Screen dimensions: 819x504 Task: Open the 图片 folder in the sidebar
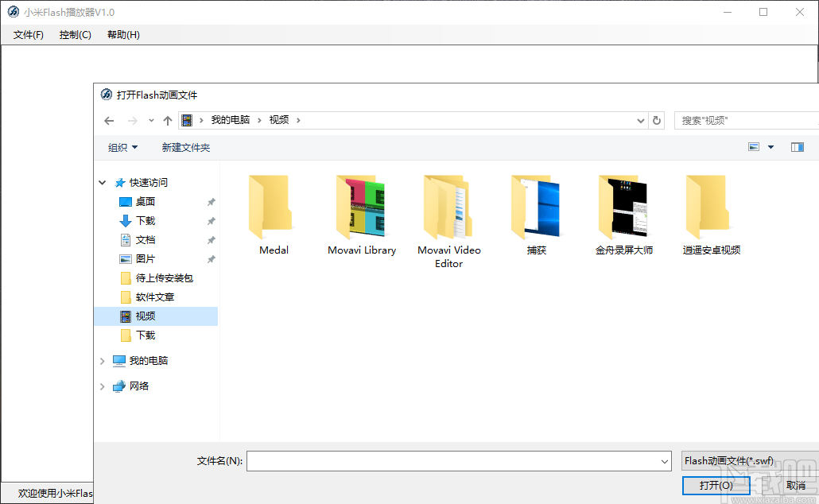[145, 258]
